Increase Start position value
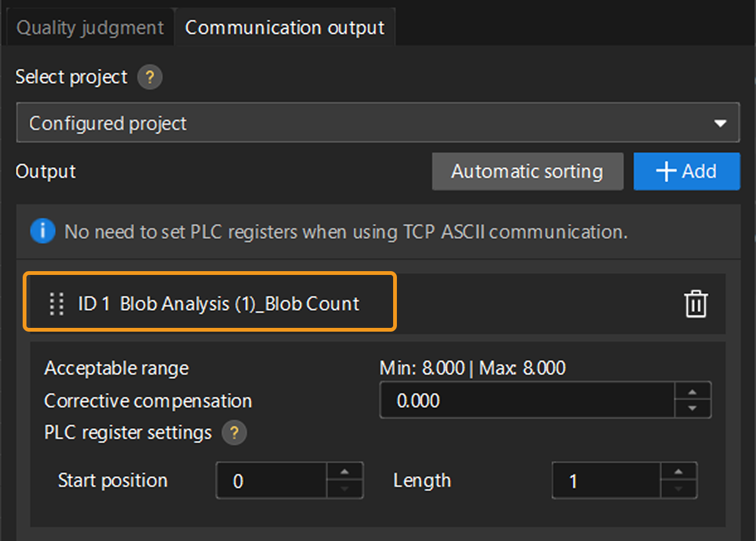The width and height of the screenshot is (756, 541). tap(345, 472)
